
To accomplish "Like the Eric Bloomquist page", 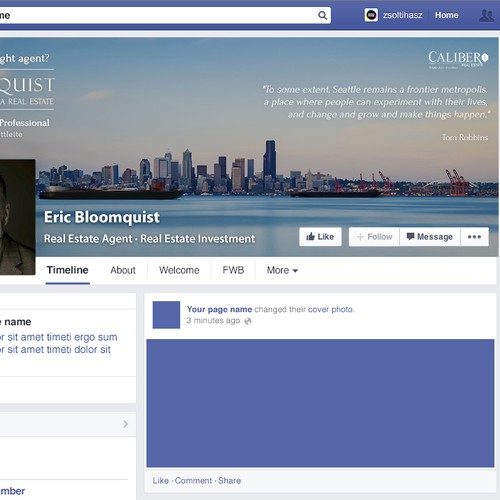I will [320, 237].
